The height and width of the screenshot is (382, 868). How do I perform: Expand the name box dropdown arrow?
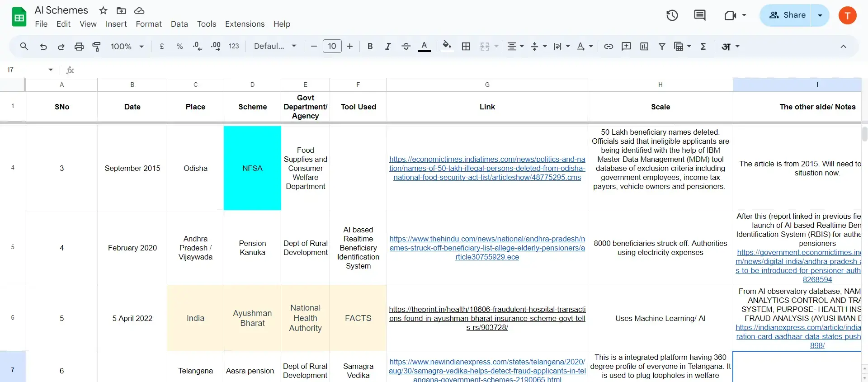(x=51, y=70)
